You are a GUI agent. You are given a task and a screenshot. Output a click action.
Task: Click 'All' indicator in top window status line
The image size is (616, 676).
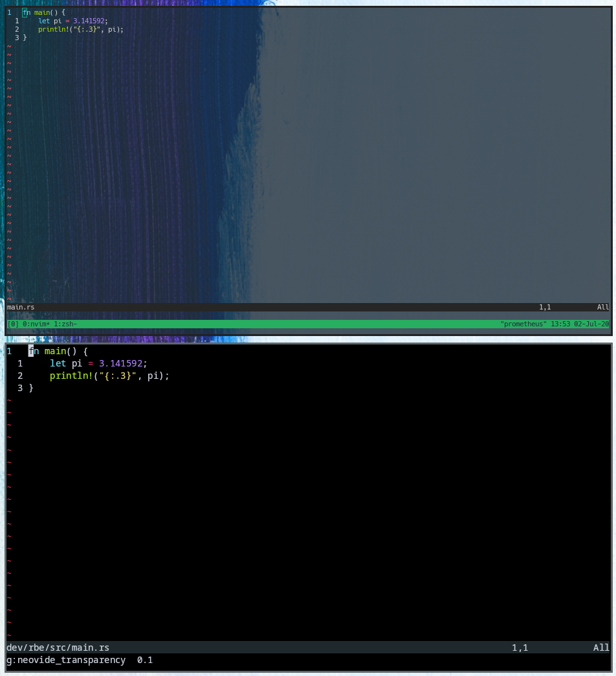(603, 307)
